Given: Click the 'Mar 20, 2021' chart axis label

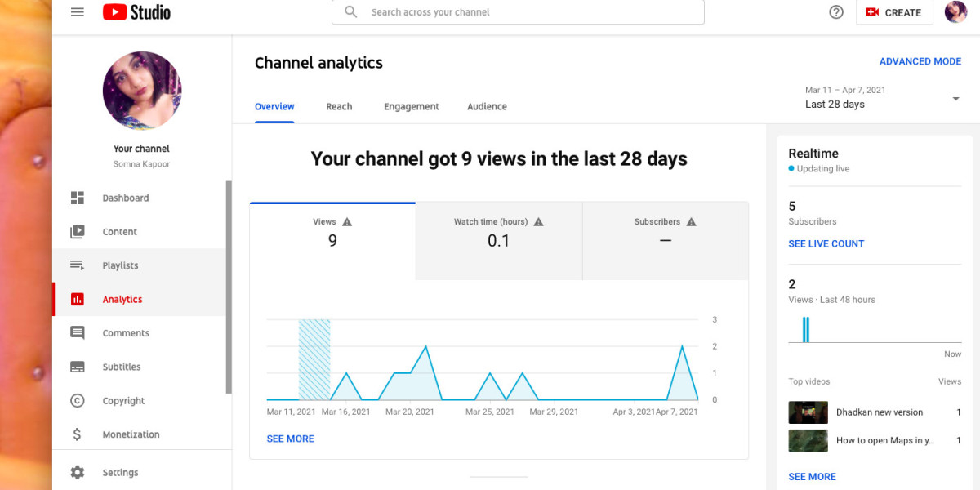Looking at the screenshot, I should pos(409,412).
